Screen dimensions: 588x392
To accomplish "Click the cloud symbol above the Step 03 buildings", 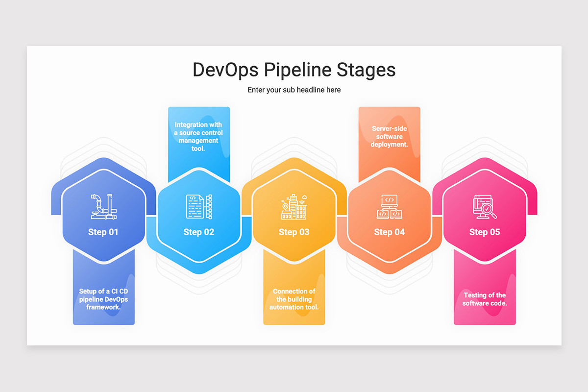I will point(304,197).
